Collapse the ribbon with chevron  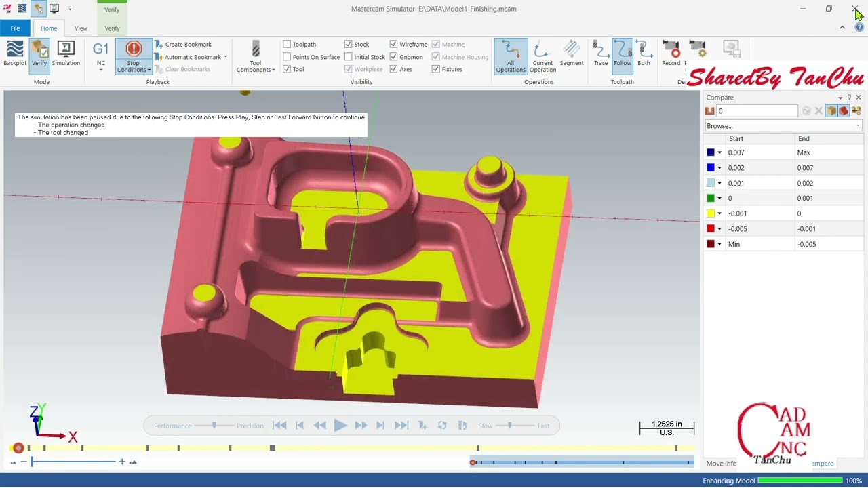(x=842, y=28)
